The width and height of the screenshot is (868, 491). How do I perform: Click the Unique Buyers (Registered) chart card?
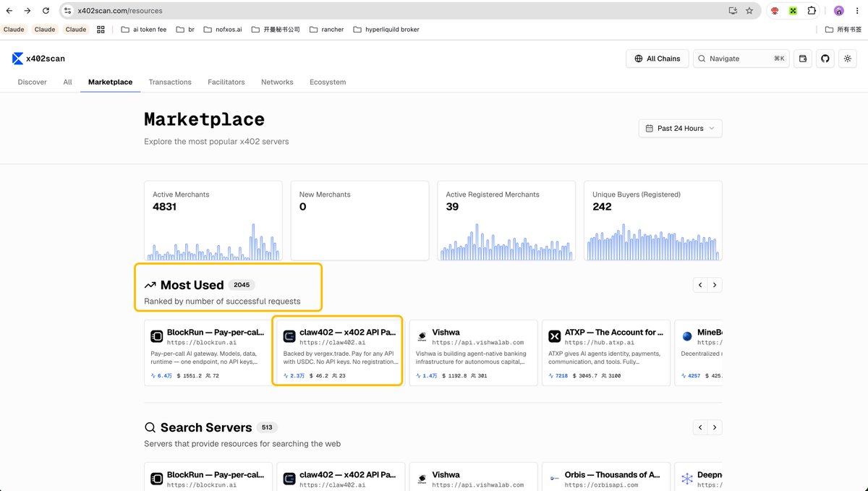652,221
